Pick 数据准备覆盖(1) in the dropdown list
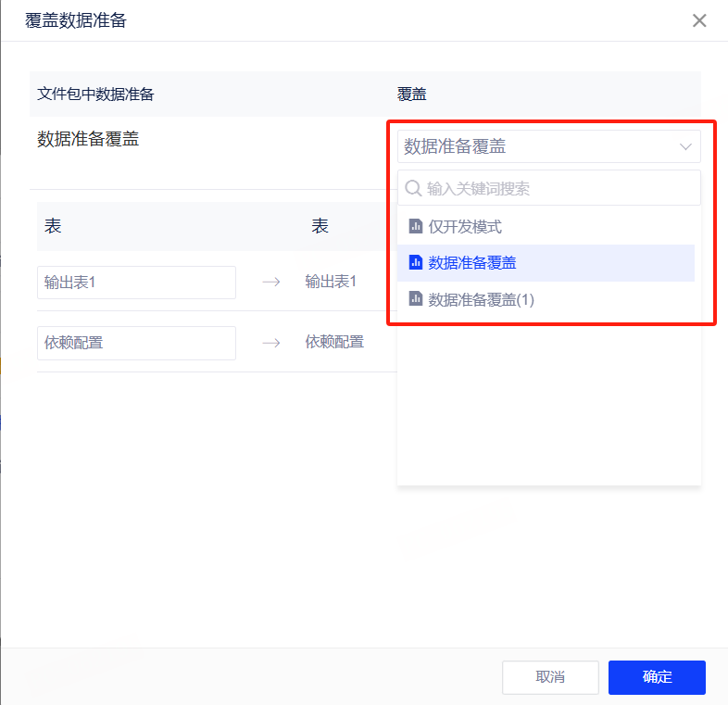 point(481,299)
